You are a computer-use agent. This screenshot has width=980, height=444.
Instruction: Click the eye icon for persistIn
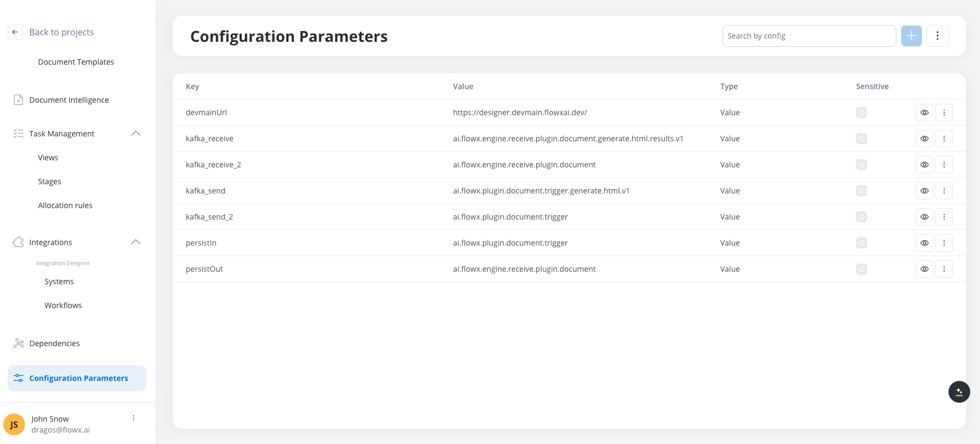pyautogui.click(x=925, y=243)
